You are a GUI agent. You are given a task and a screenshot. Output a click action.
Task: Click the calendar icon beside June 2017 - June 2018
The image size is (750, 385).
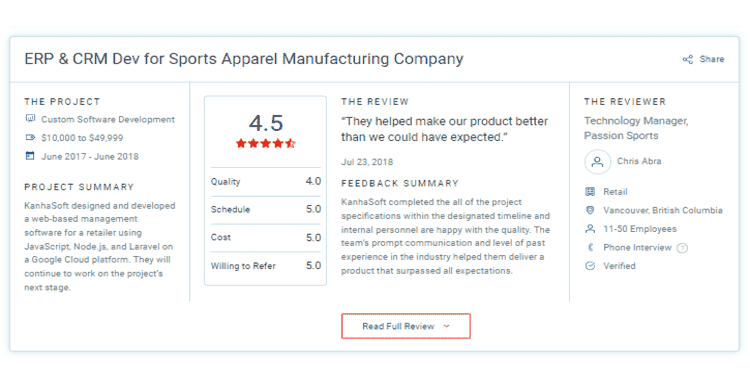coord(30,155)
